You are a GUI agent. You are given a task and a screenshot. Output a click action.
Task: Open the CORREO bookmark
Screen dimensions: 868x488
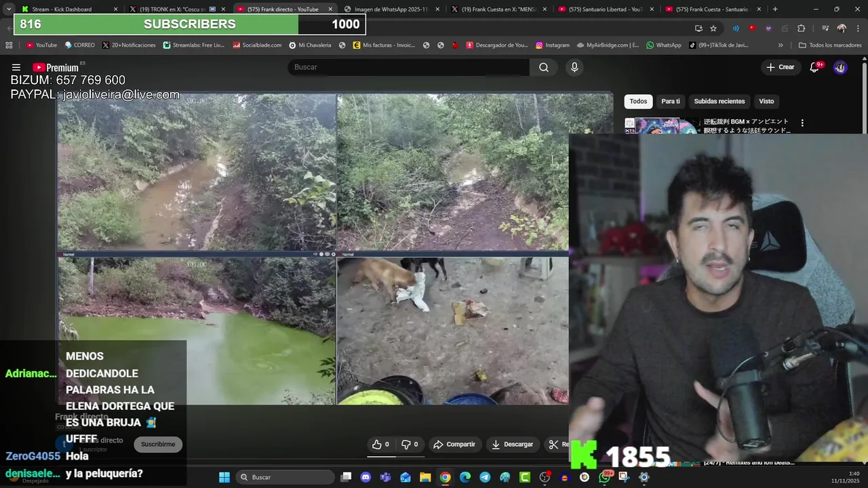click(80, 45)
